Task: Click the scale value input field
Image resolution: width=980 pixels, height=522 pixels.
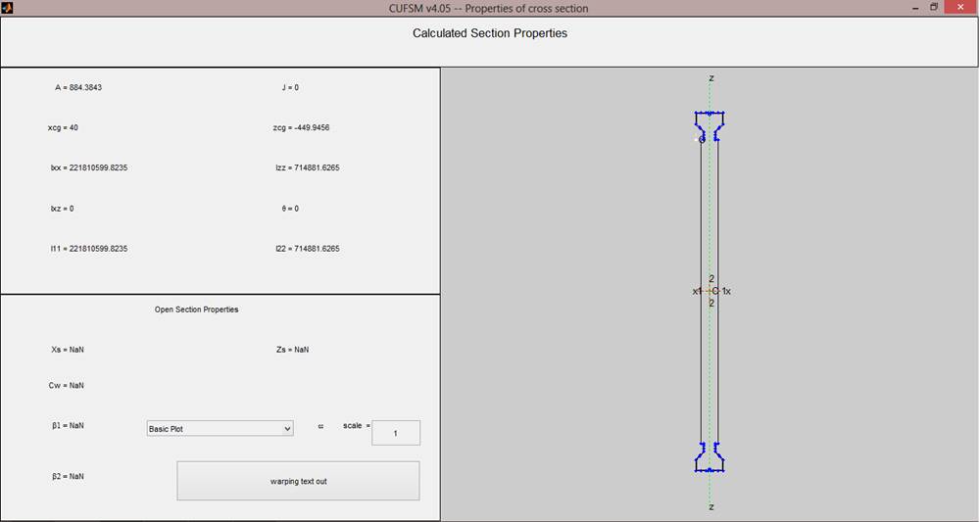Action: click(396, 433)
